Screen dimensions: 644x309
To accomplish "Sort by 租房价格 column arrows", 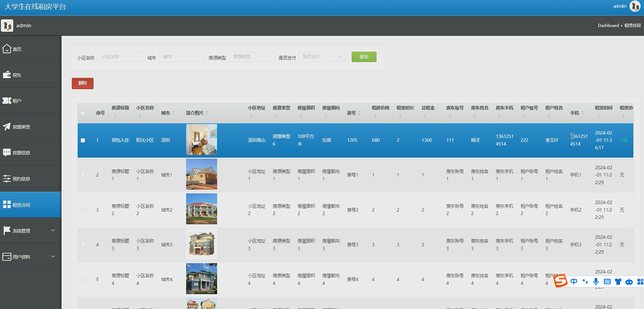I will (x=375, y=117).
